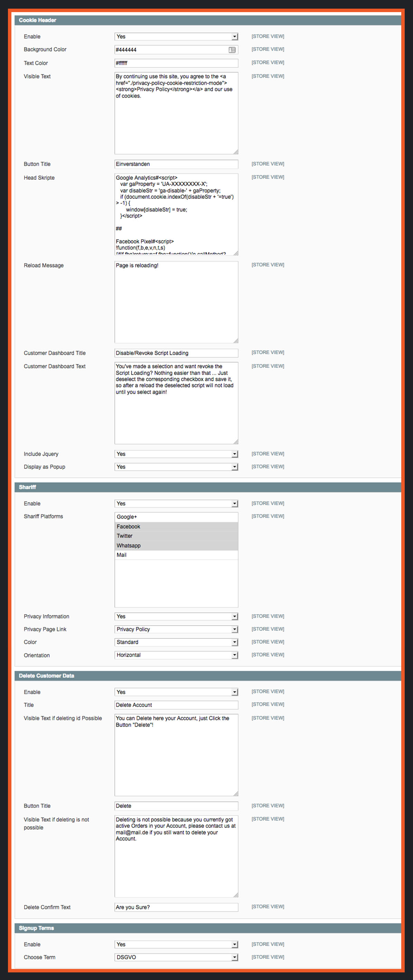
Task: Click STORE VIEW scope beside Choose Term
Action: tap(268, 957)
